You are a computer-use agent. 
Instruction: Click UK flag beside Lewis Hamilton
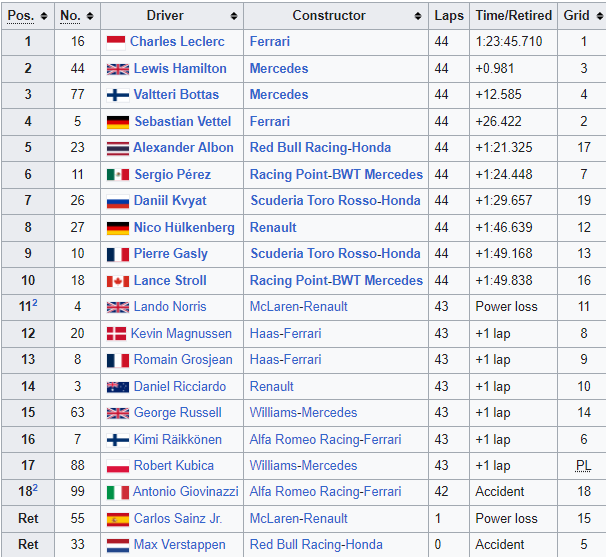click(x=118, y=69)
